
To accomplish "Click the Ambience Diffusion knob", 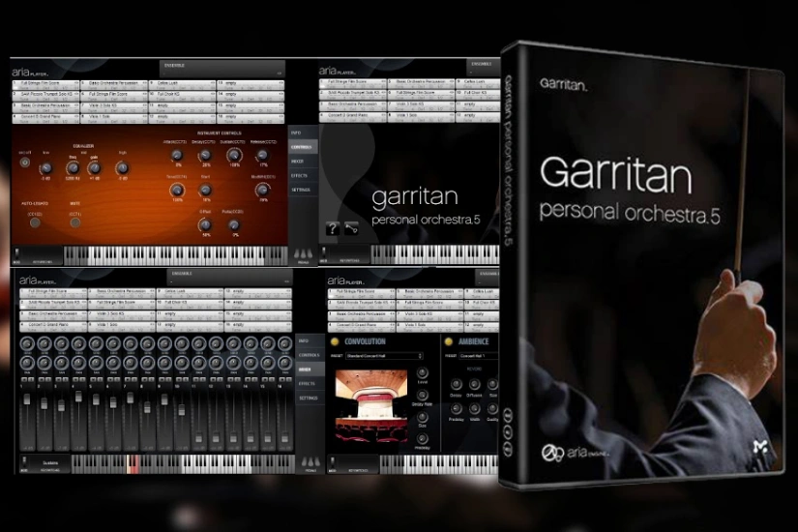I will point(474,384).
